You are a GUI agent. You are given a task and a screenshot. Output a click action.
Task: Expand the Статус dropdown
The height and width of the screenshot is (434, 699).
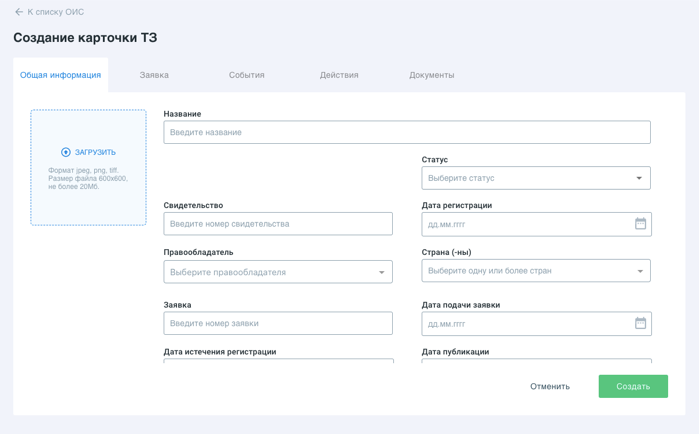639,178
